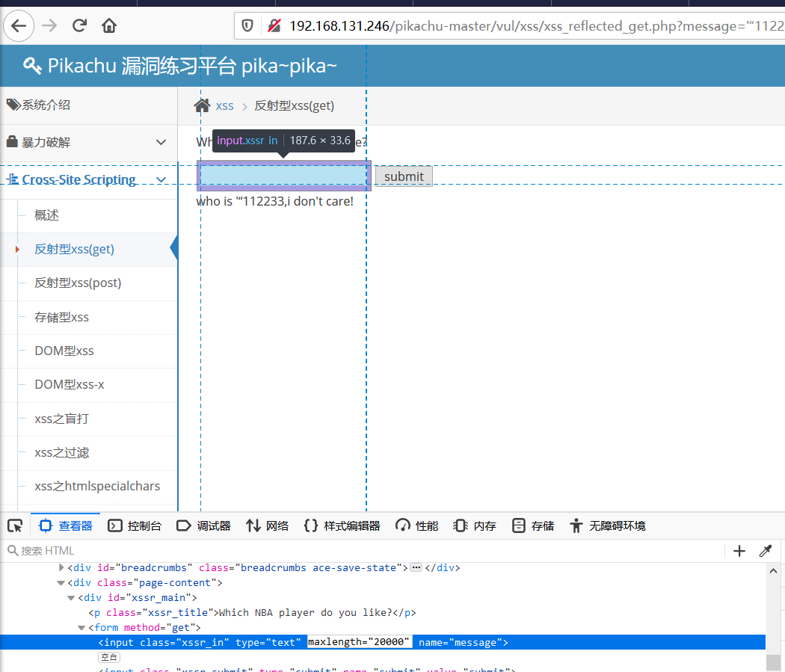This screenshot has width=785, height=672.
Task: Switch to the 无障碍环境 accessibility tab
Action: pos(608,526)
